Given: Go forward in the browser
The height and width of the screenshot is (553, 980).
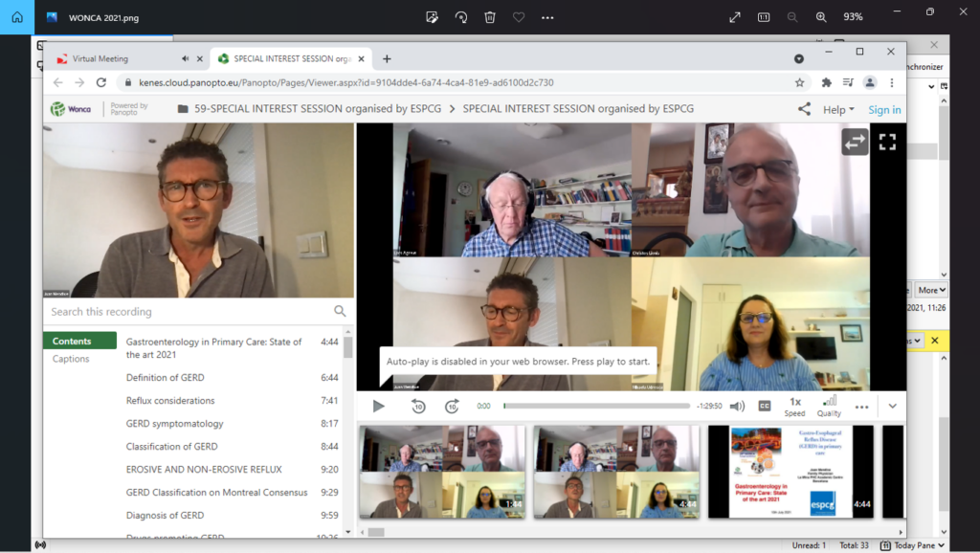Looking at the screenshot, I should click(x=79, y=82).
